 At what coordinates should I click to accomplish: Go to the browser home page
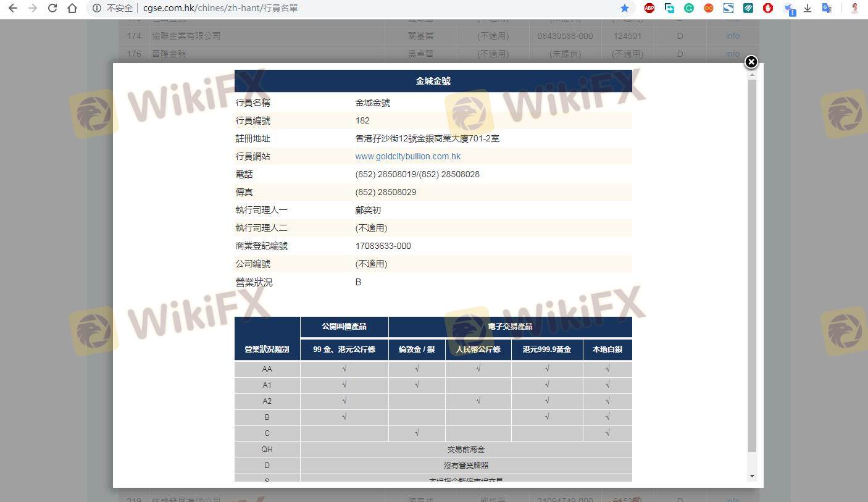click(72, 8)
